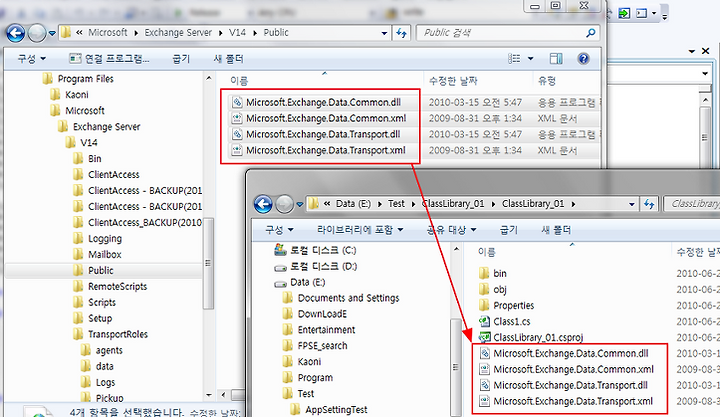
Task: Sort by 수정한 날짜 column in Public window
Action: [x=453, y=81]
